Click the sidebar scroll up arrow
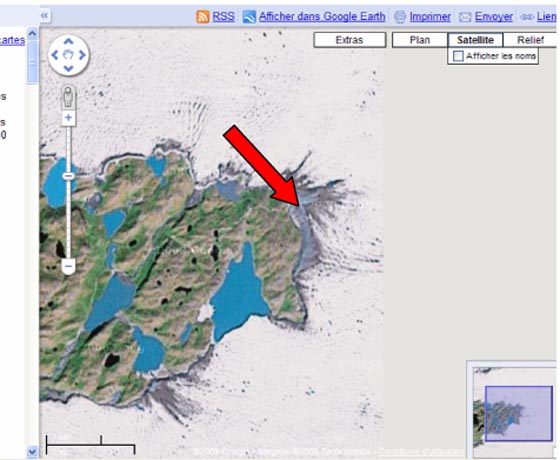Image resolution: width=560 pixels, height=460 pixels. point(32,34)
